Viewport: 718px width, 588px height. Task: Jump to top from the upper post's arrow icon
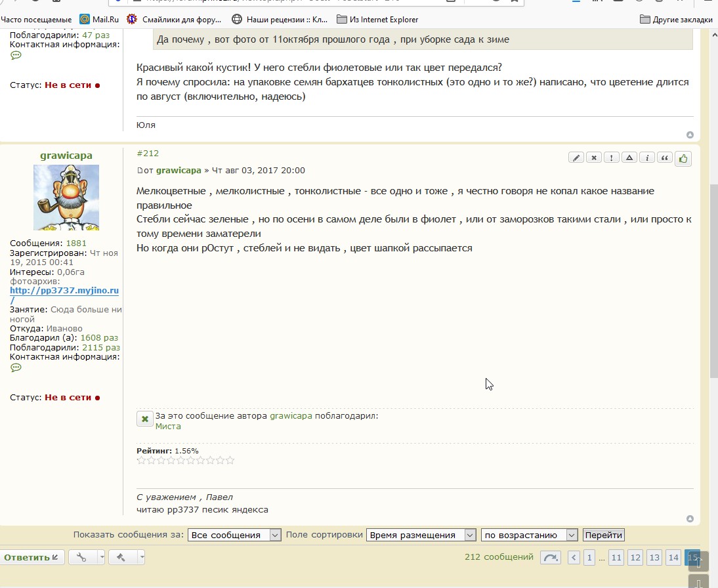click(690, 135)
